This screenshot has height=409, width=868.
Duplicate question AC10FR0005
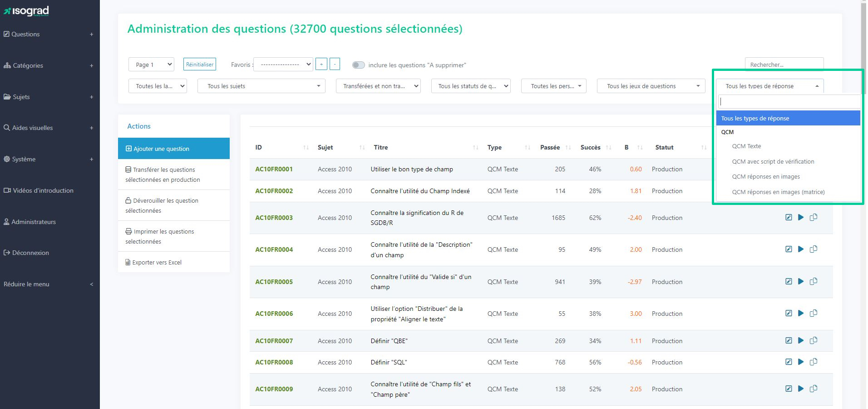(x=814, y=281)
